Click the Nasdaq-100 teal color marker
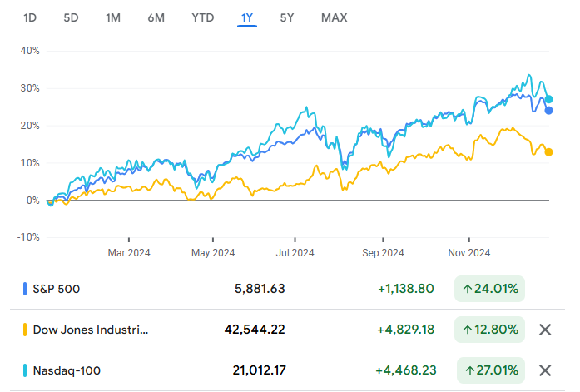This screenshot has height=392, width=580. pyautogui.click(x=25, y=370)
